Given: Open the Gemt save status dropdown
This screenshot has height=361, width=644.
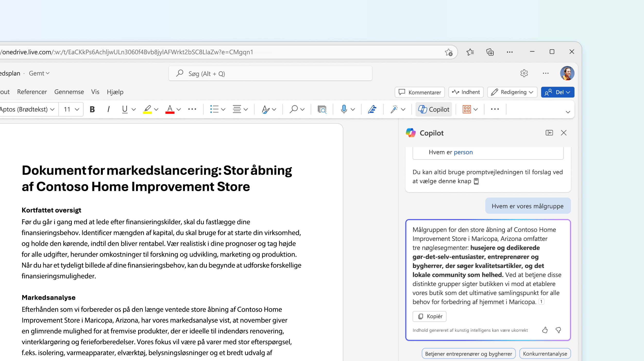Looking at the screenshot, I should tap(39, 73).
